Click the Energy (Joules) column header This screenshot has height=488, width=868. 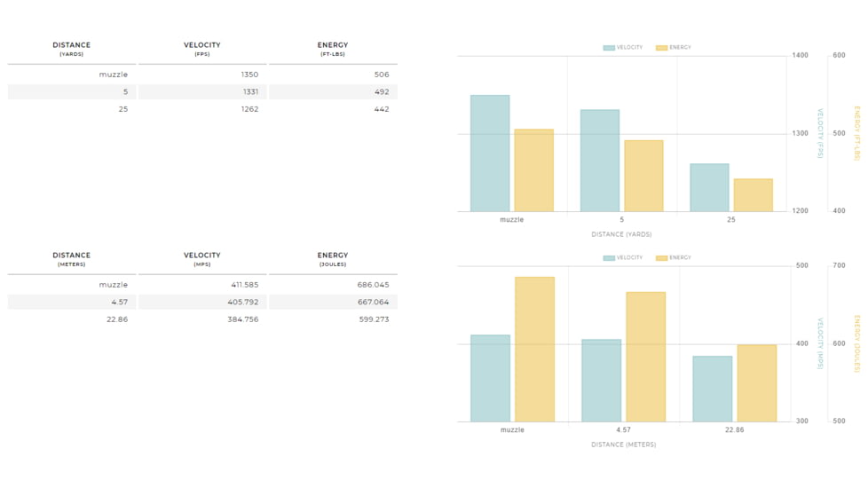(x=333, y=259)
